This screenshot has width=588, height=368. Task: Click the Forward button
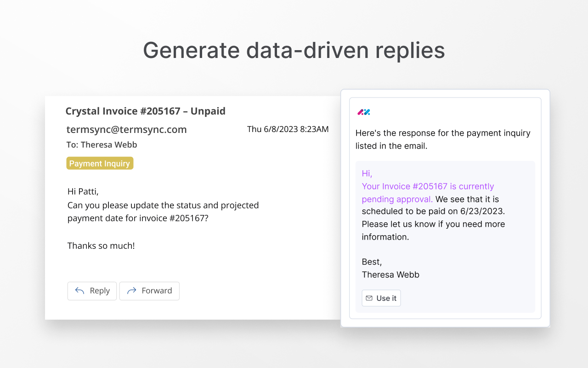pyautogui.click(x=149, y=291)
